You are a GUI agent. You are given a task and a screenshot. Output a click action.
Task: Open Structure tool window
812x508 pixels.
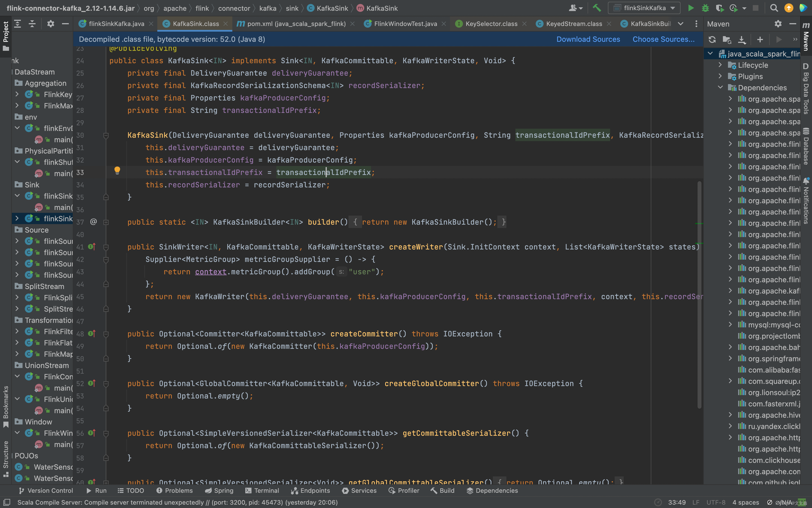tap(6, 459)
